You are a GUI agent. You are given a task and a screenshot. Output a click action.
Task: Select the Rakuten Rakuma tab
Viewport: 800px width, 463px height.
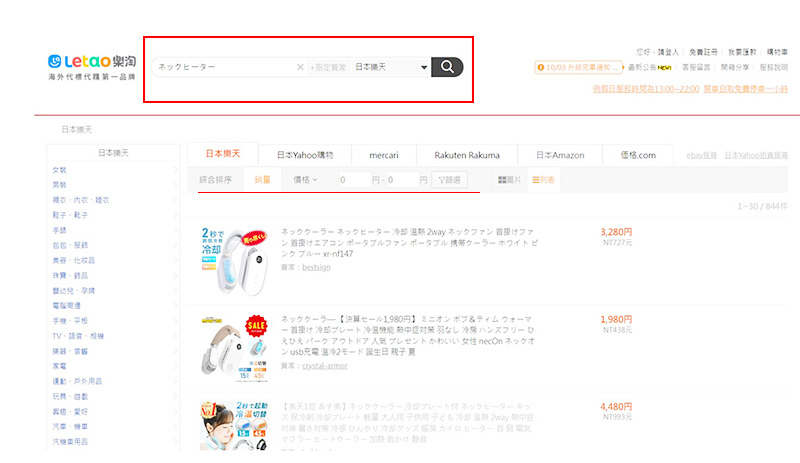pos(467,155)
